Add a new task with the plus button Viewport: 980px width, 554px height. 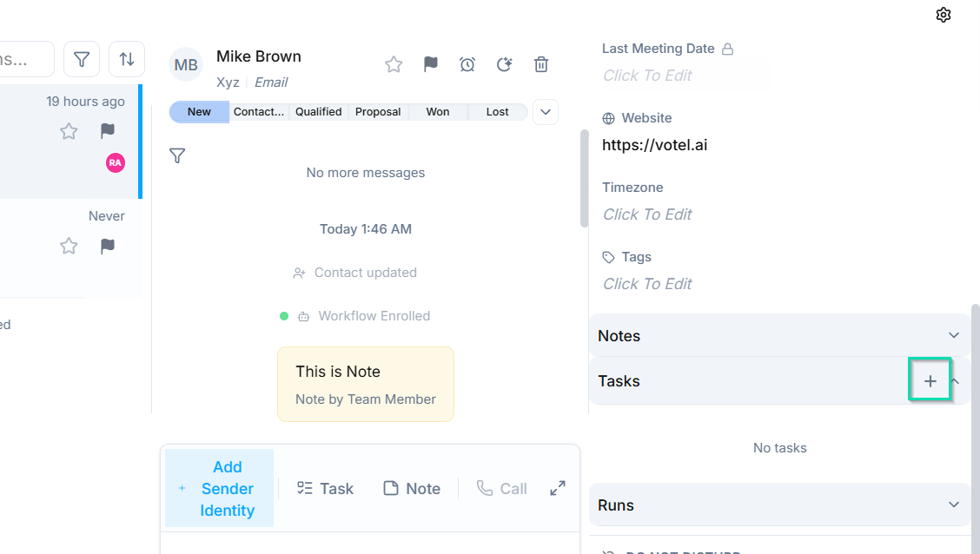(930, 380)
